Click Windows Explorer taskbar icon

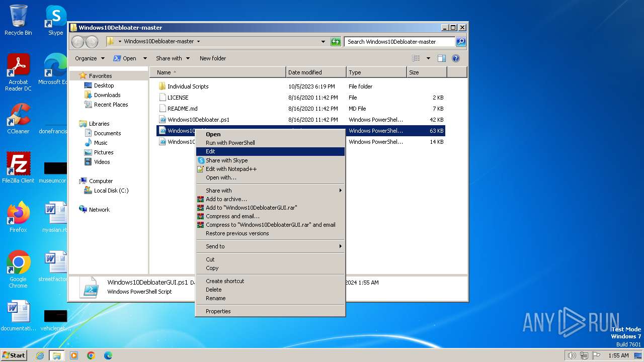57,355
